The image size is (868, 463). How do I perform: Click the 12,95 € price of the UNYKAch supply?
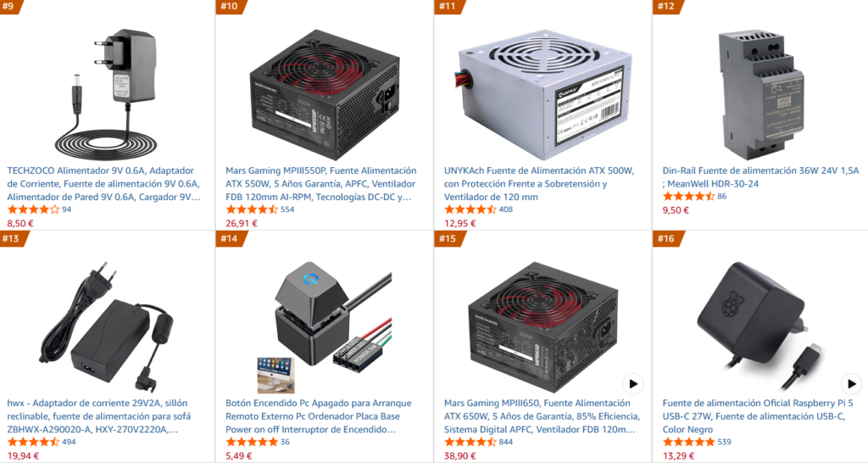[x=460, y=223]
